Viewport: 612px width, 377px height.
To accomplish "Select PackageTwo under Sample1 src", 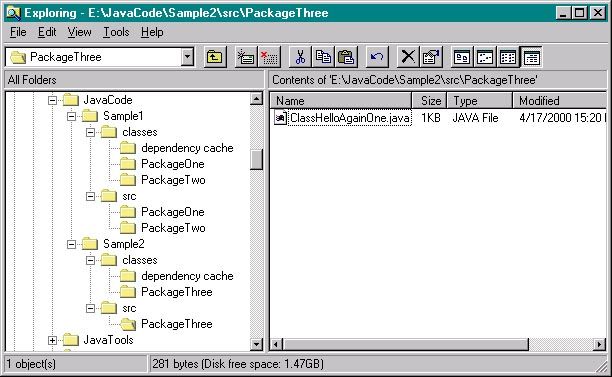I will (x=173, y=228).
